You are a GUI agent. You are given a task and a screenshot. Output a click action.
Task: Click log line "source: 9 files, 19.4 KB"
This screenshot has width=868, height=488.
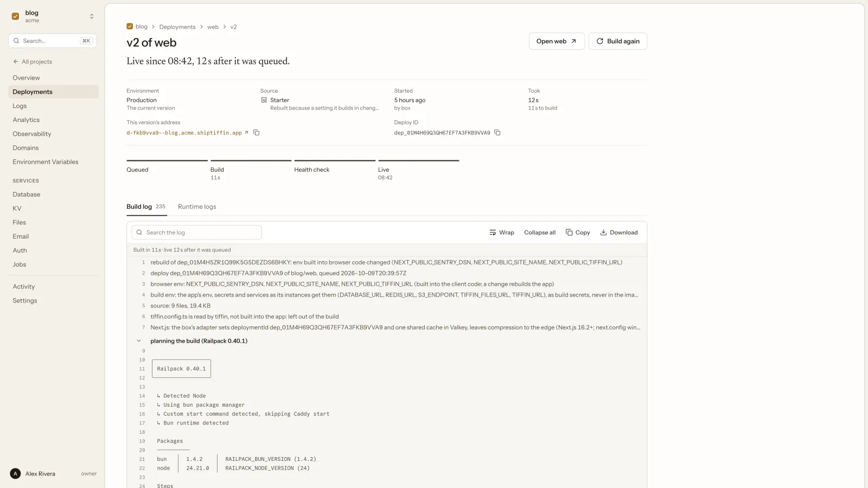tap(180, 306)
